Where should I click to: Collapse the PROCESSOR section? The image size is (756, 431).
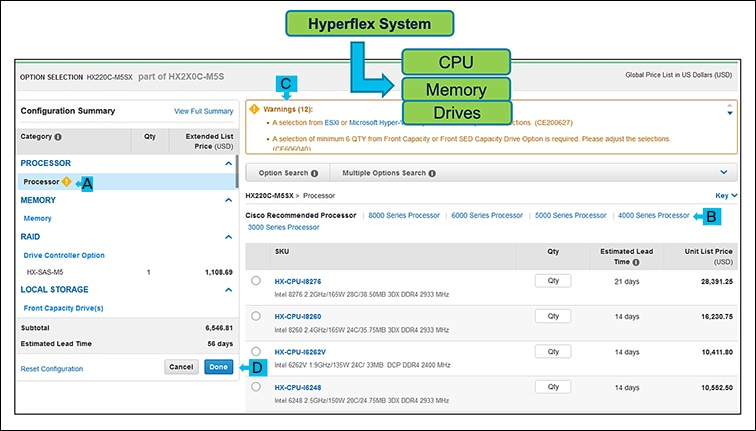coord(228,162)
